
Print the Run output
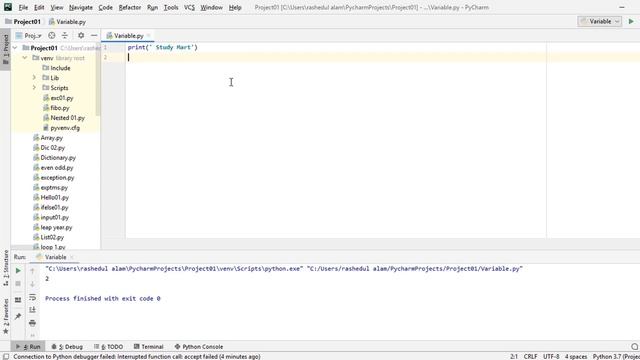point(32,323)
